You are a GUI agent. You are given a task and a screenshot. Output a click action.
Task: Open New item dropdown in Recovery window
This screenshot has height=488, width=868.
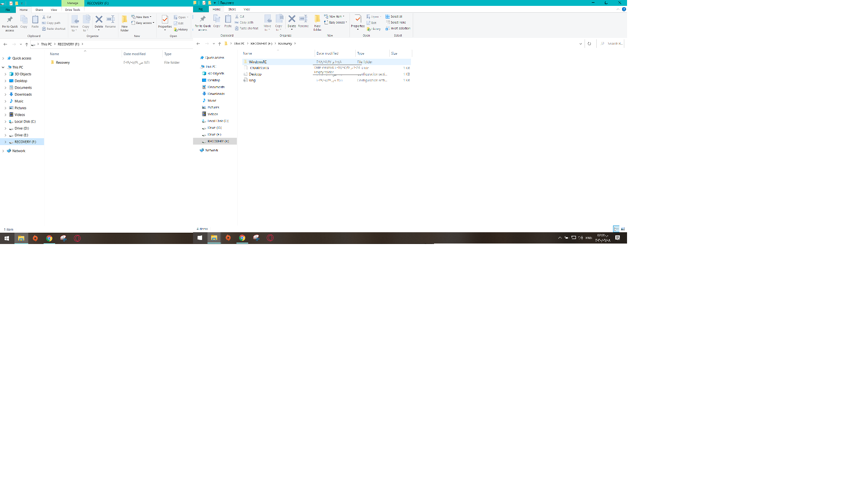[335, 16]
